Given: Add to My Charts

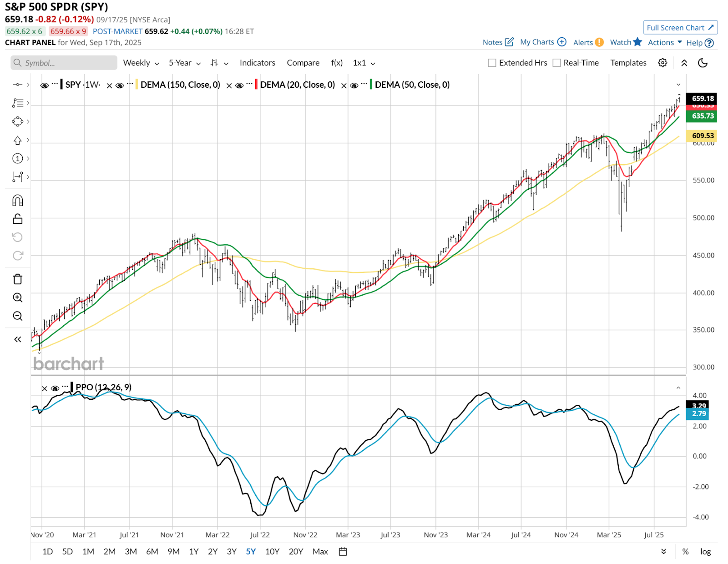Looking at the screenshot, I should click(x=543, y=42).
